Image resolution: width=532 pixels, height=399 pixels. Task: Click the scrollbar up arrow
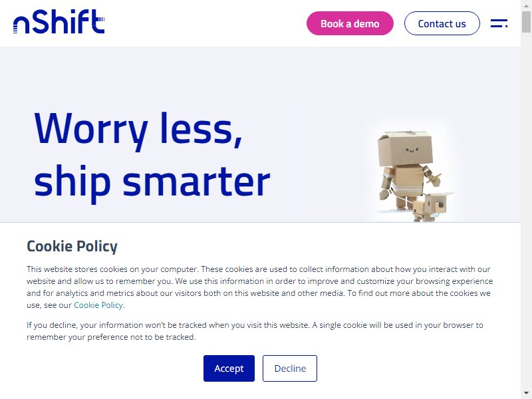[526, 4]
